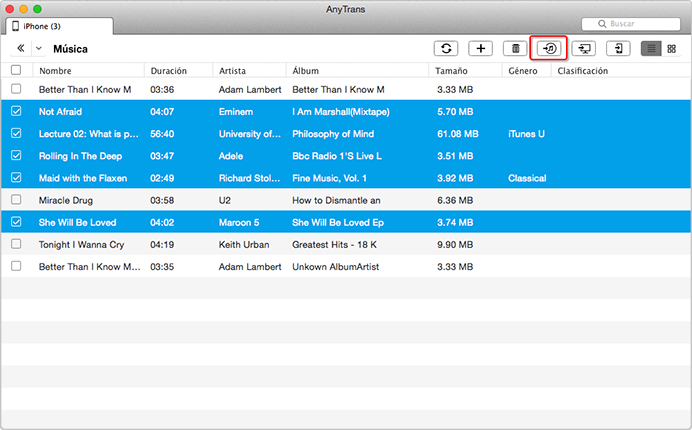Click the magnifier icon in the search field
The image size is (692, 430).
tap(602, 24)
